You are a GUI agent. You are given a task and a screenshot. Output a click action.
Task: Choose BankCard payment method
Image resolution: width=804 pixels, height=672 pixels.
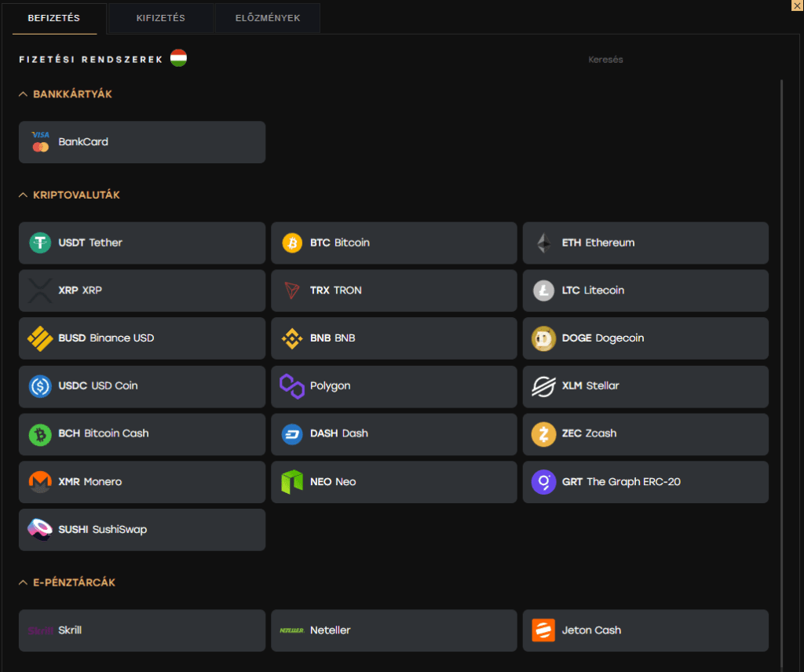click(142, 142)
